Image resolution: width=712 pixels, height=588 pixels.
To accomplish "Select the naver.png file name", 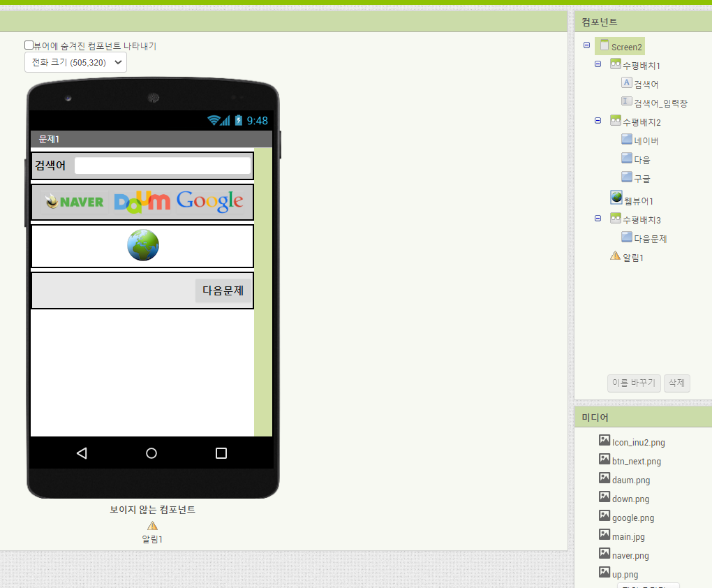I will (631, 556).
